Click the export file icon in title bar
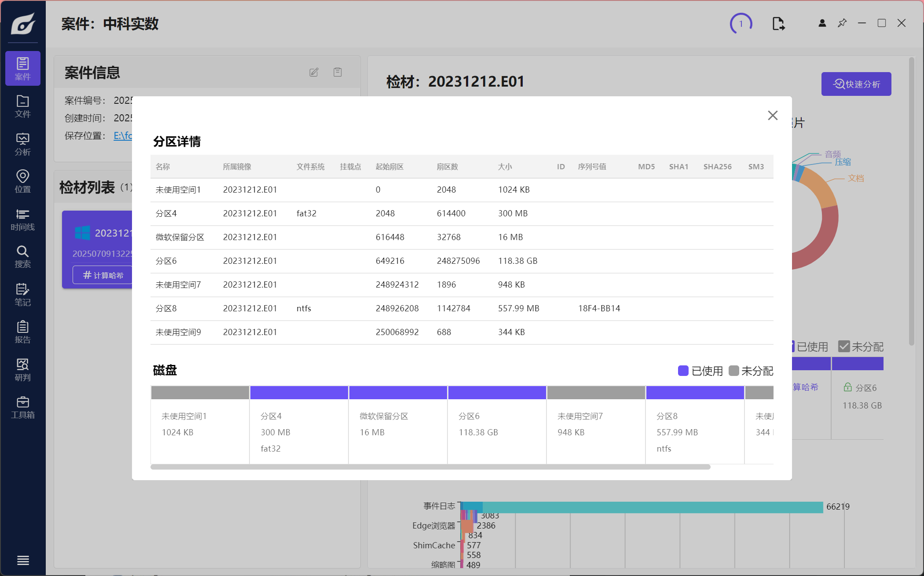Viewport: 924px width, 576px height. pyautogui.click(x=778, y=23)
